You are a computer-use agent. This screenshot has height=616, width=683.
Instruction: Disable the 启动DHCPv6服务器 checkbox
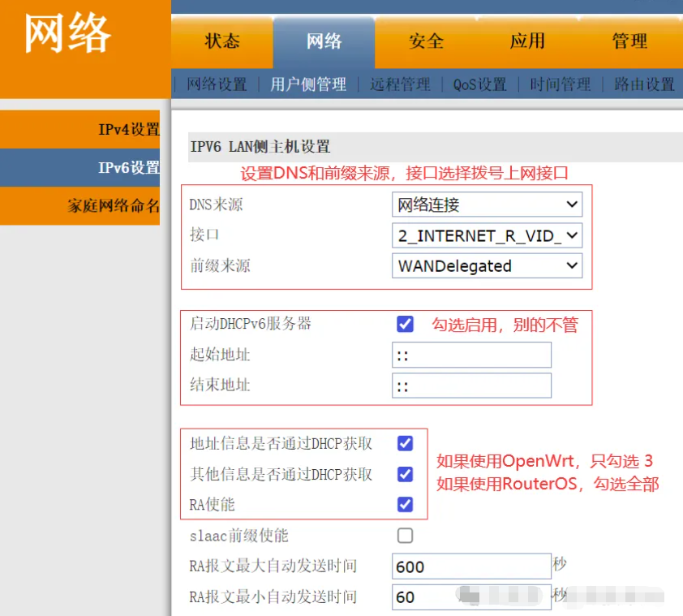(x=404, y=324)
